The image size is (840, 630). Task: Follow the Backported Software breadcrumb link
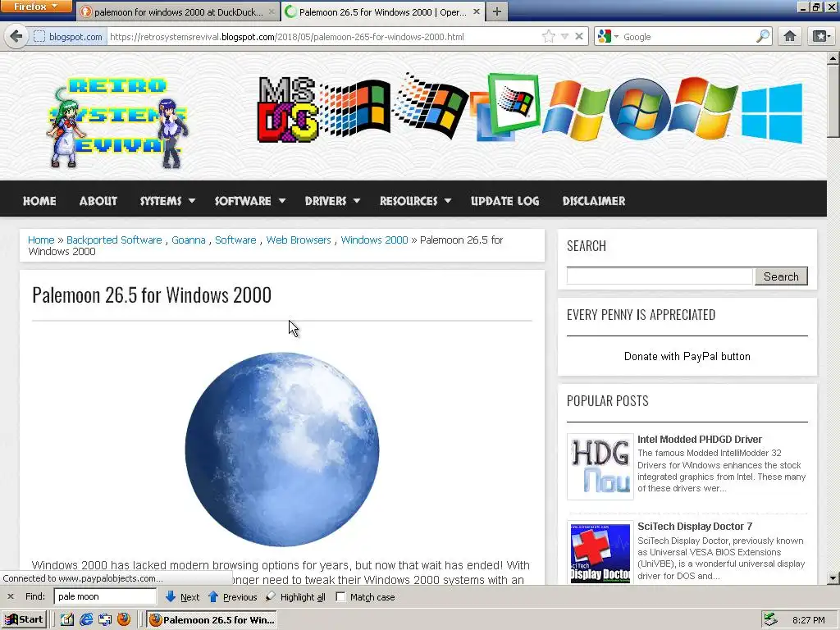coord(114,240)
